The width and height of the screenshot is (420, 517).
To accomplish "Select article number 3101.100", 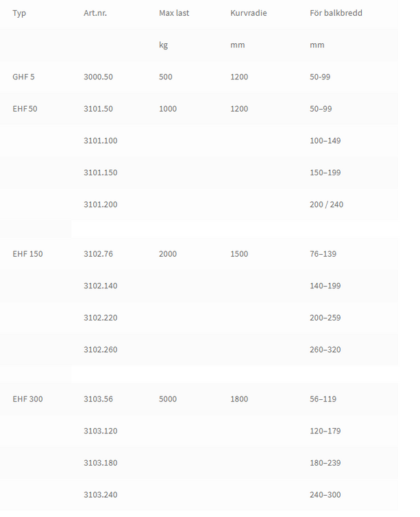I will click(100, 141).
